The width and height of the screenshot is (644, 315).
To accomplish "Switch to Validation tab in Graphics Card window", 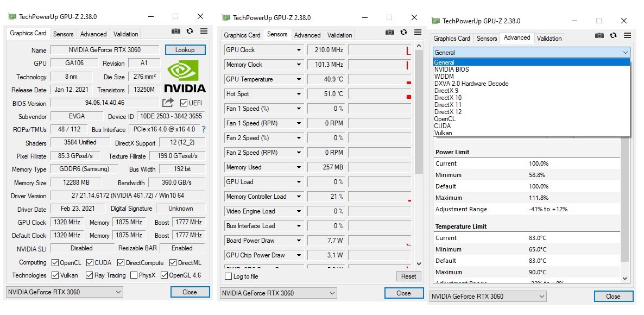I will click(125, 34).
